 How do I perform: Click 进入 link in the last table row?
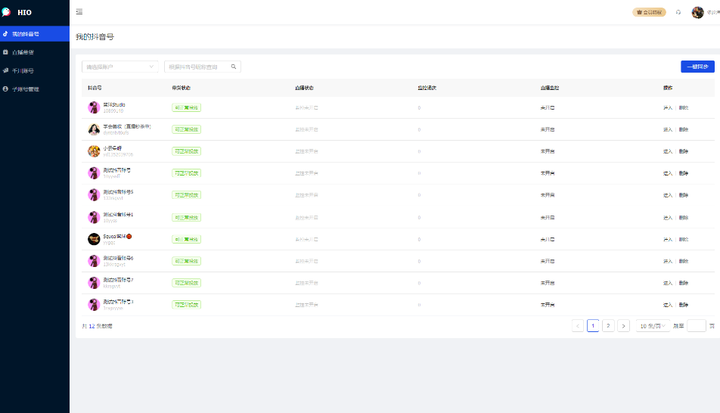click(668, 305)
